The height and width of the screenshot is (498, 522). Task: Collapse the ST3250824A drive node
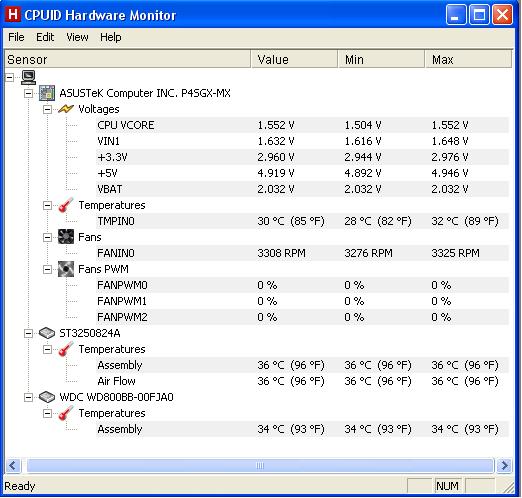pos(29,333)
